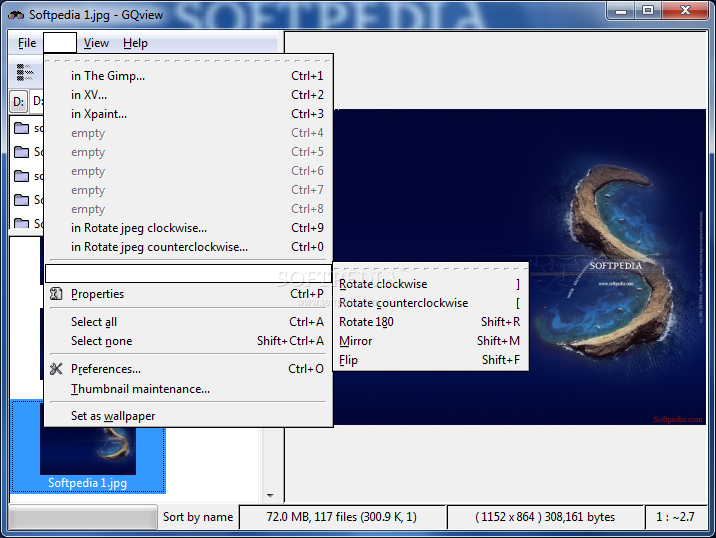Open the File menu

[x=27, y=43]
